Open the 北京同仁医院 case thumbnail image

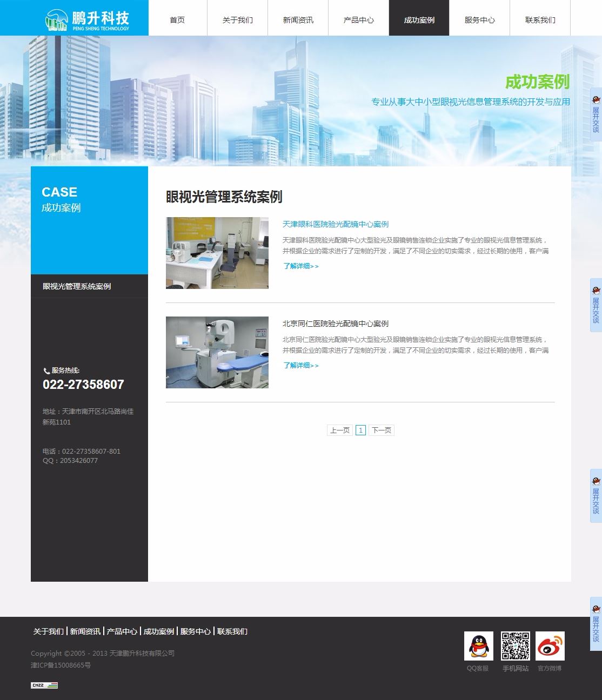pyautogui.click(x=217, y=352)
